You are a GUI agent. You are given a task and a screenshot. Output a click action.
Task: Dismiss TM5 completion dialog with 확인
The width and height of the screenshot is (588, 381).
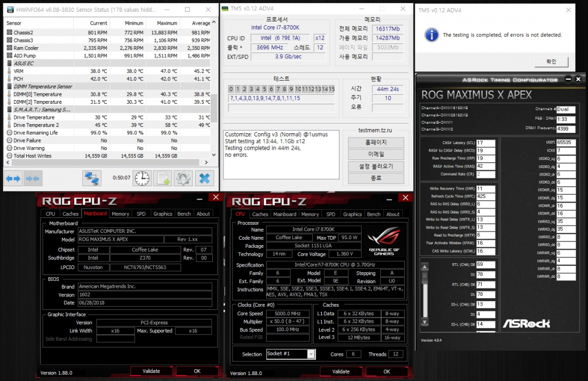click(x=551, y=61)
